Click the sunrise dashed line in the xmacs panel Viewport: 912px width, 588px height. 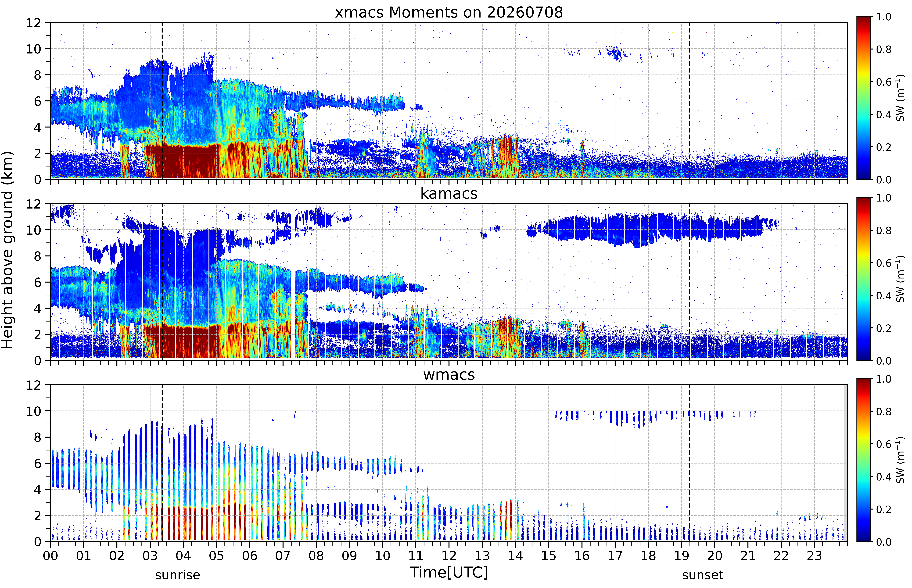point(162,101)
